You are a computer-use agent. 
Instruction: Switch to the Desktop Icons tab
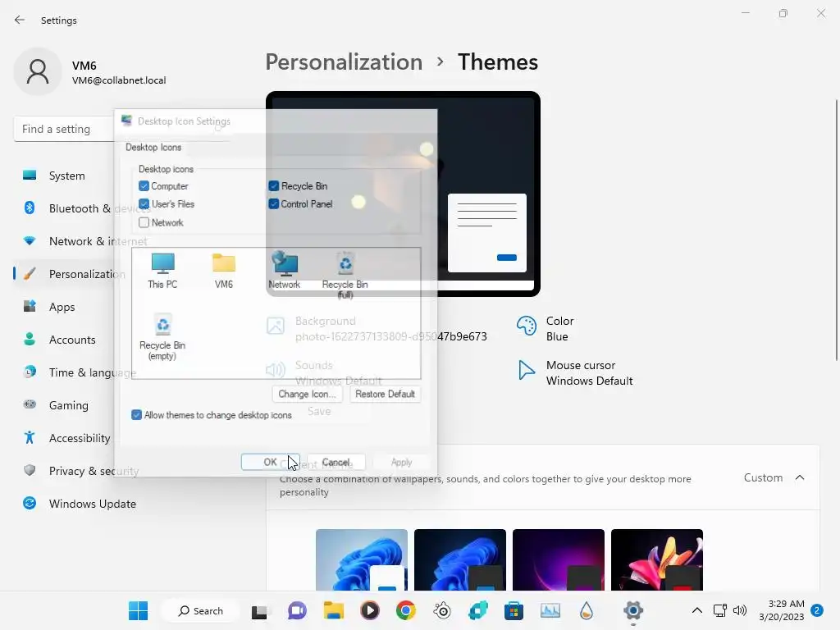click(x=153, y=148)
